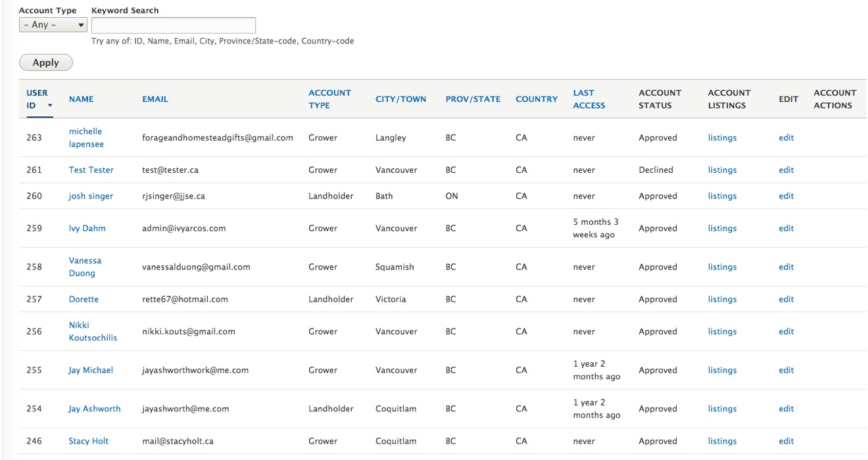The image size is (868, 460).
Task: Sort by Account Type column header
Action: pos(329,99)
